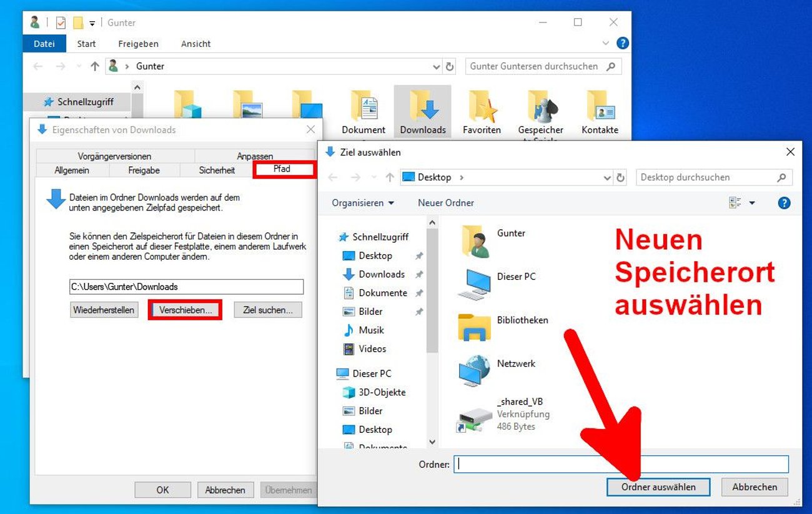Click the refresh icon beside the Desktop address bar
The height and width of the screenshot is (514, 812).
click(621, 177)
